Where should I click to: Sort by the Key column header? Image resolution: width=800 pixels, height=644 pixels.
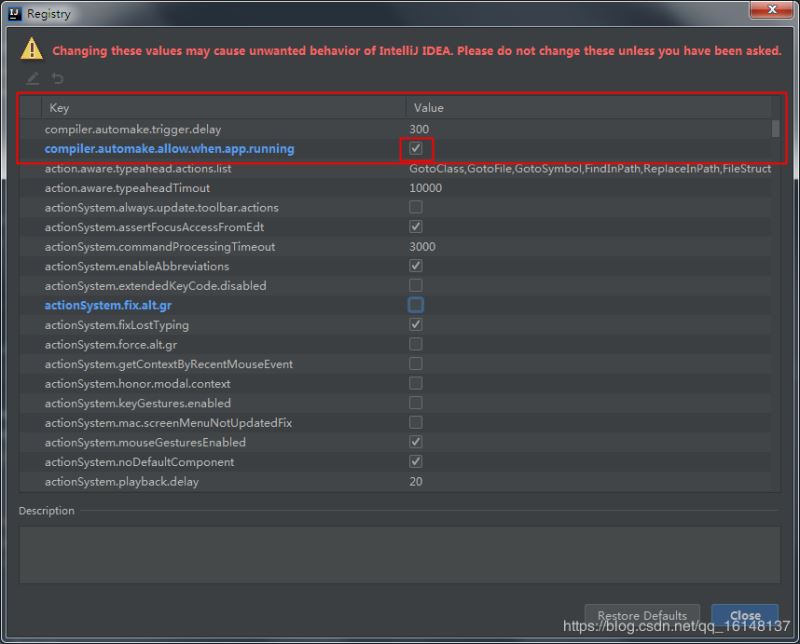pos(223,108)
